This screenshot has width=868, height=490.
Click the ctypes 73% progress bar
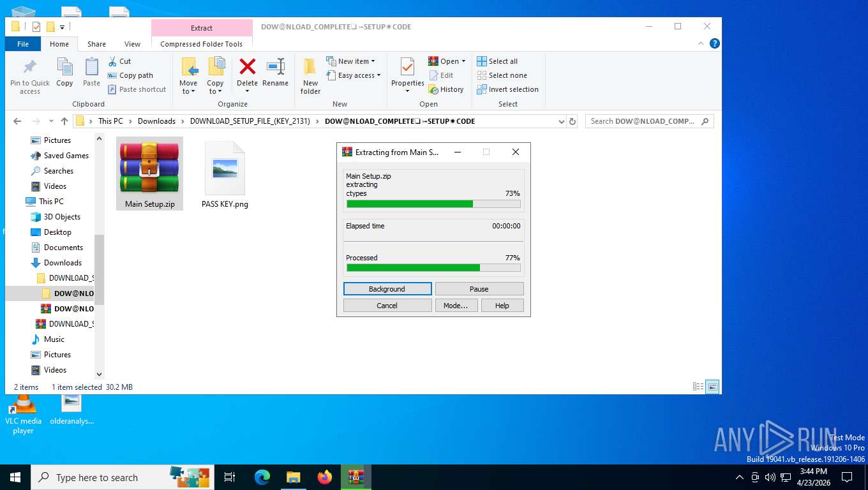pyautogui.click(x=433, y=204)
